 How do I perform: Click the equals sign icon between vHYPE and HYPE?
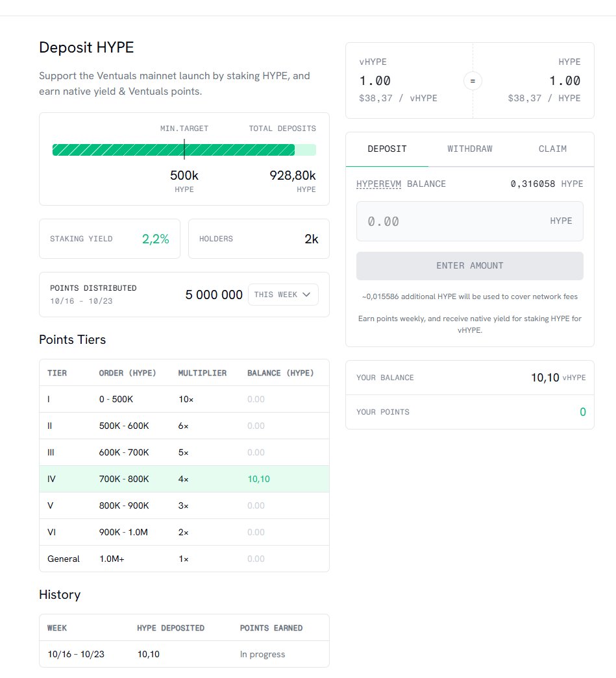(x=473, y=81)
